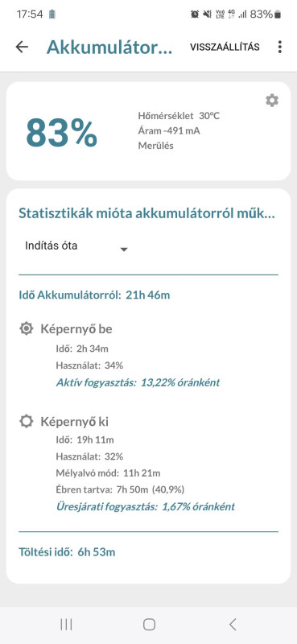Tap the dropdown arrow next to Indítás óta
The width and height of the screenshot is (297, 644).
pyautogui.click(x=124, y=250)
